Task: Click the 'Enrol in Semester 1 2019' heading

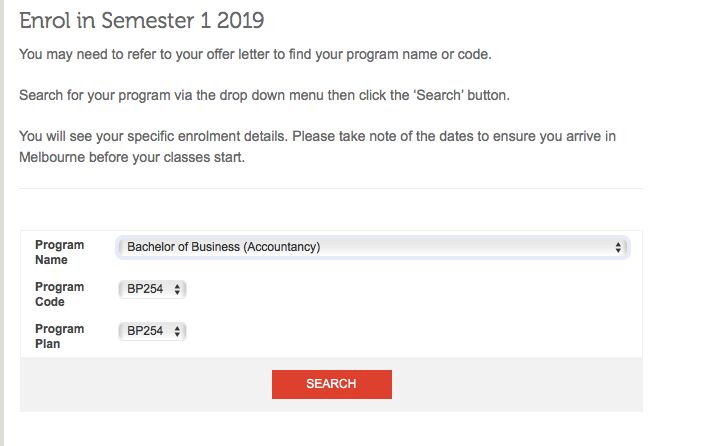Action: (142, 21)
